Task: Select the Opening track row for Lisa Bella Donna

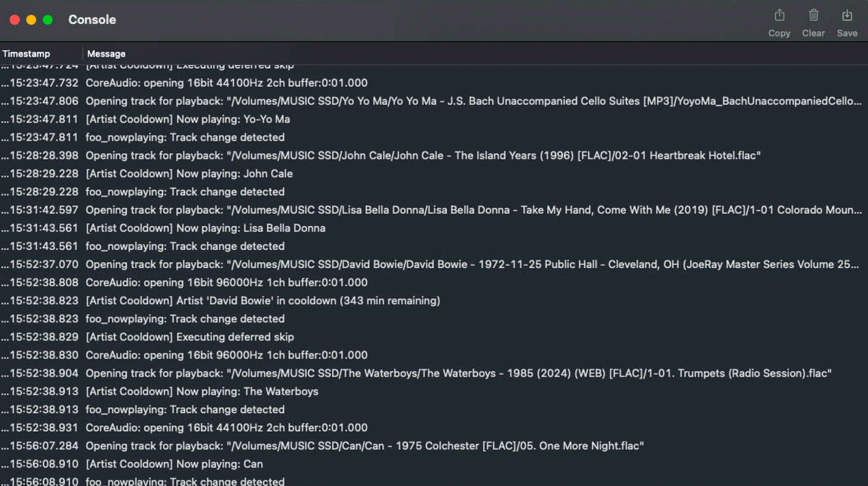Action: (474, 210)
